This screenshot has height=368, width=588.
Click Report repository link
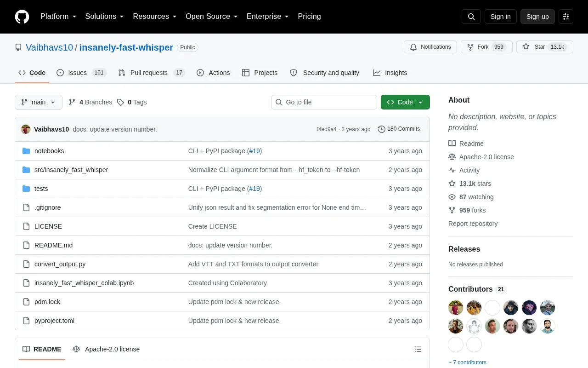click(x=473, y=224)
